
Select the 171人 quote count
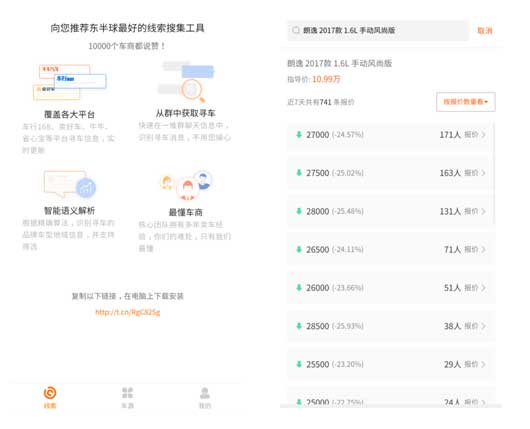click(x=450, y=135)
